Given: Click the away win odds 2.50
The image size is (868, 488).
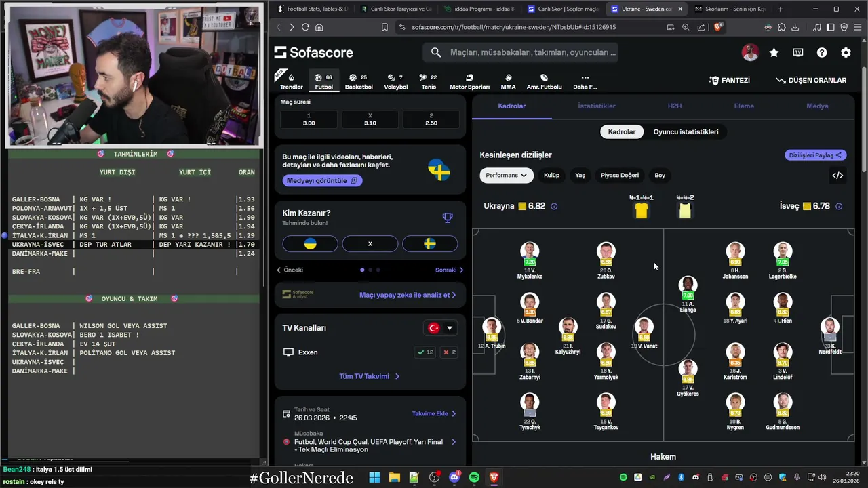Looking at the screenshot, I should click(431, 119).
